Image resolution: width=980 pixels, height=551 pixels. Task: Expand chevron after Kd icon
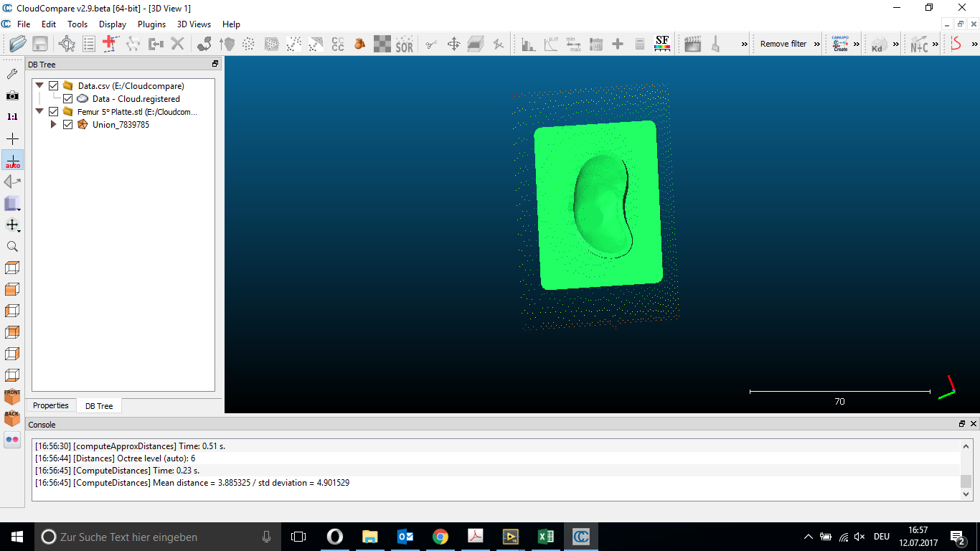point(896,44)
